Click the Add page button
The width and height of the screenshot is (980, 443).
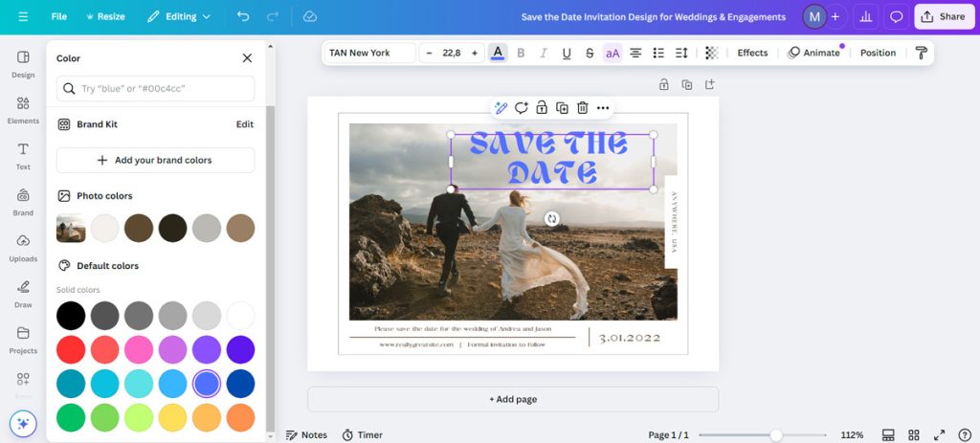(513, 399)
